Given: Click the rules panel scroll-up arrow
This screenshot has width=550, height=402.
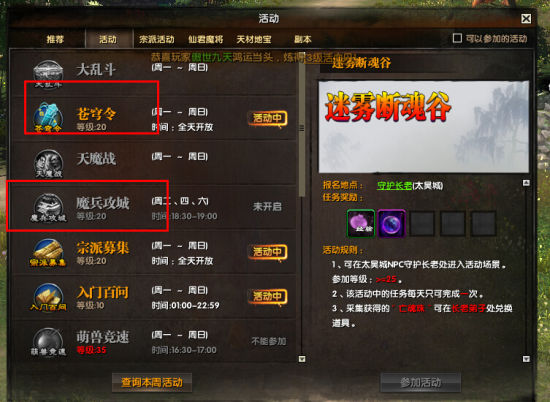Looking at the screenshot, I should (526, 183).
